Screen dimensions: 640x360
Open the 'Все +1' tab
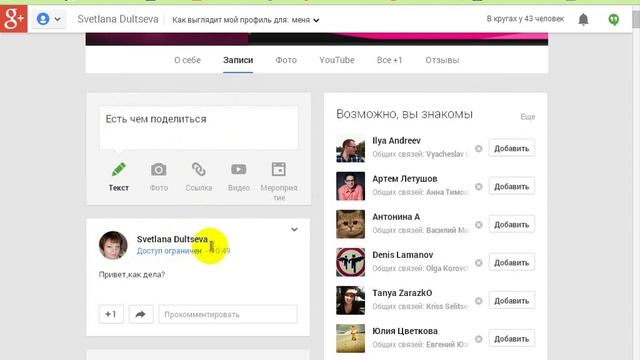(389, 60)
